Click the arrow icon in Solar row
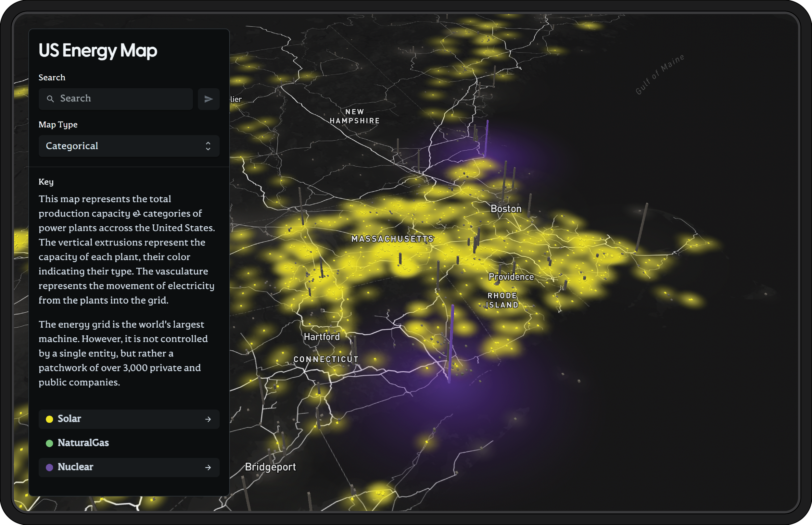The image size is (812, 525). click(x=208, y=419)
